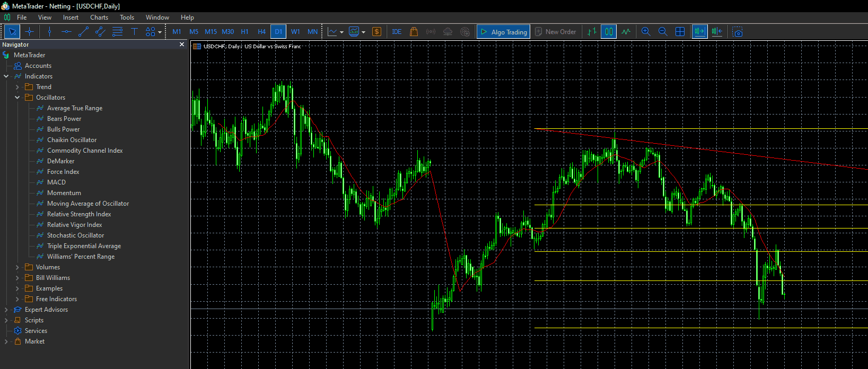Take a chart screenshot with camera icon
Screen dimensions: 868x369
tap(738, 32)
